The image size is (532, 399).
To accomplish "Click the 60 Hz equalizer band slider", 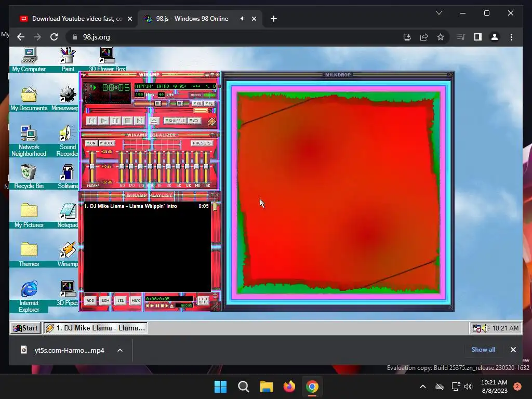I will pos(122,166).
